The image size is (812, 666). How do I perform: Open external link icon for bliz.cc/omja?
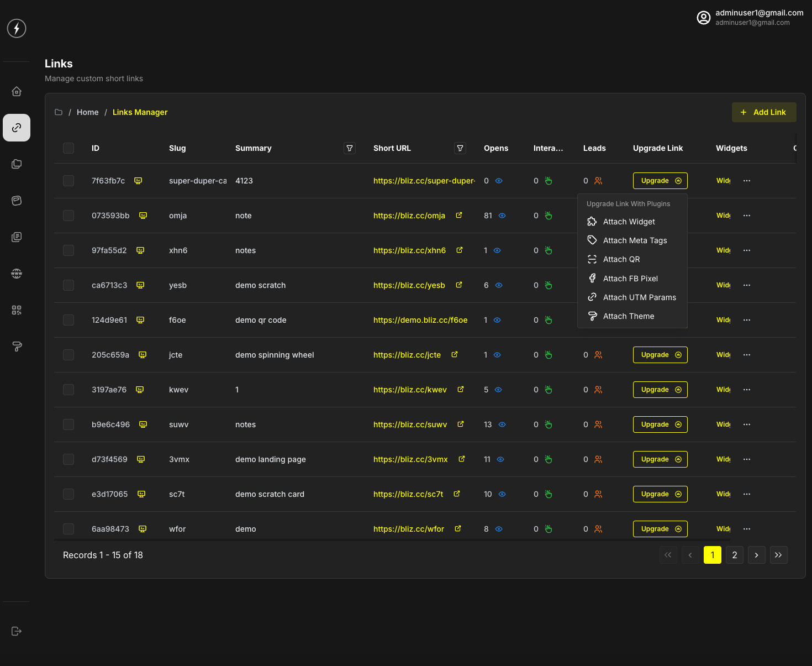pyautogui.click(x=459, y=215)
